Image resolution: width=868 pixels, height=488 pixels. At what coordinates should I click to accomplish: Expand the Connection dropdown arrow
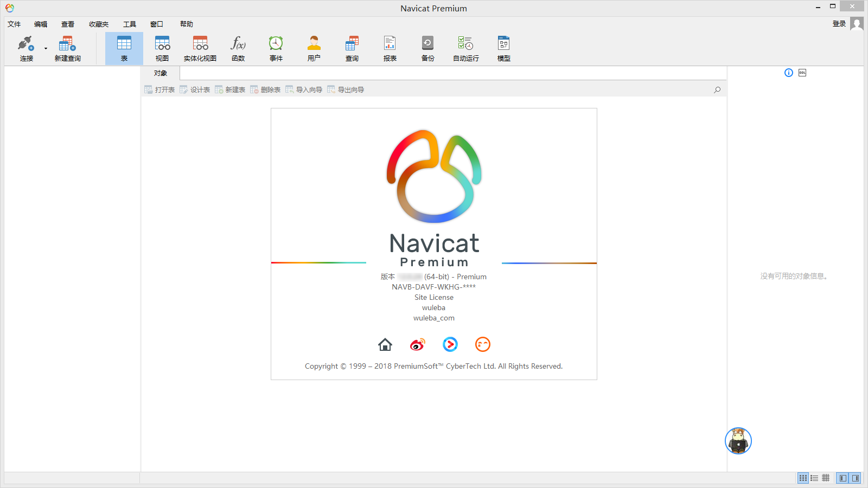click(x=46, y=49)
